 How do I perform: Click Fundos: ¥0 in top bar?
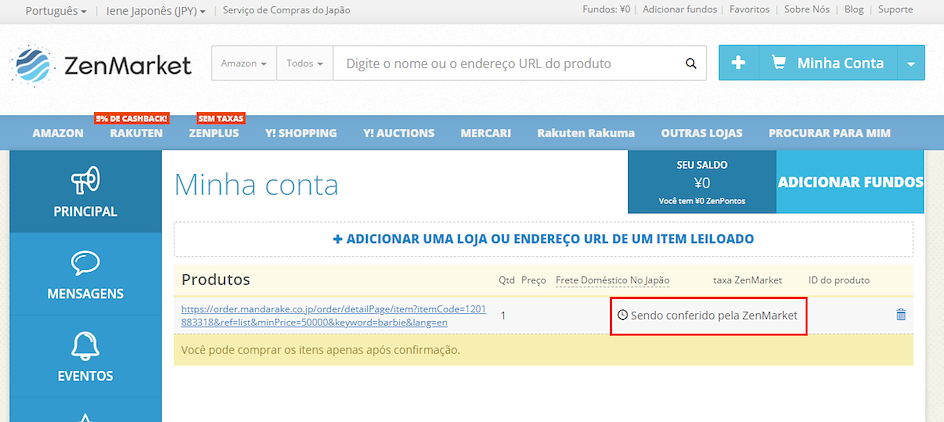point(606,10)
